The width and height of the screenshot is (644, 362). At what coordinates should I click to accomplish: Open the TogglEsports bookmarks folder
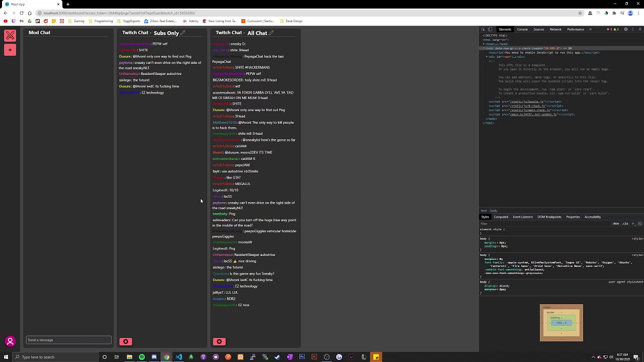tap(128, 21)
